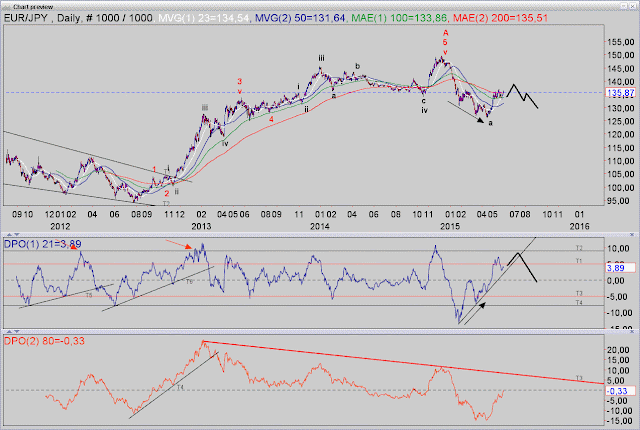Click the red wave label '3' on the price chart
This screenshot has height=430, width=640.
240,82
